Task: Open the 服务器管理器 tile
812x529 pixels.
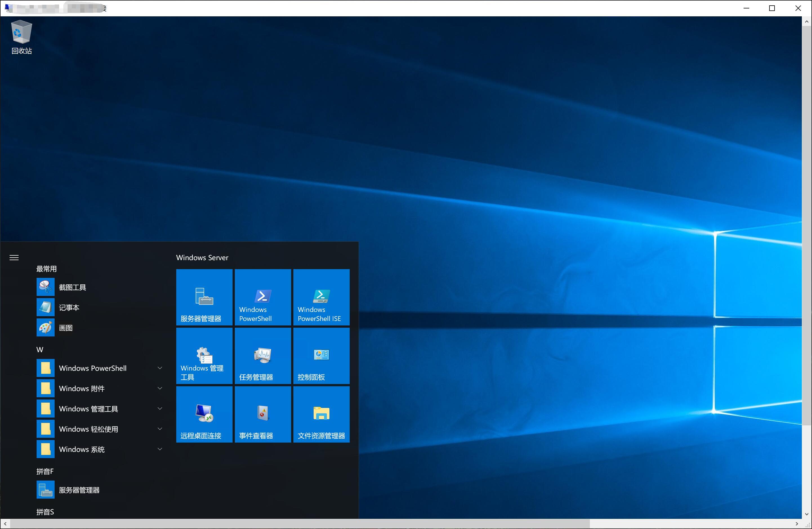Action: (x=204, y=297)
